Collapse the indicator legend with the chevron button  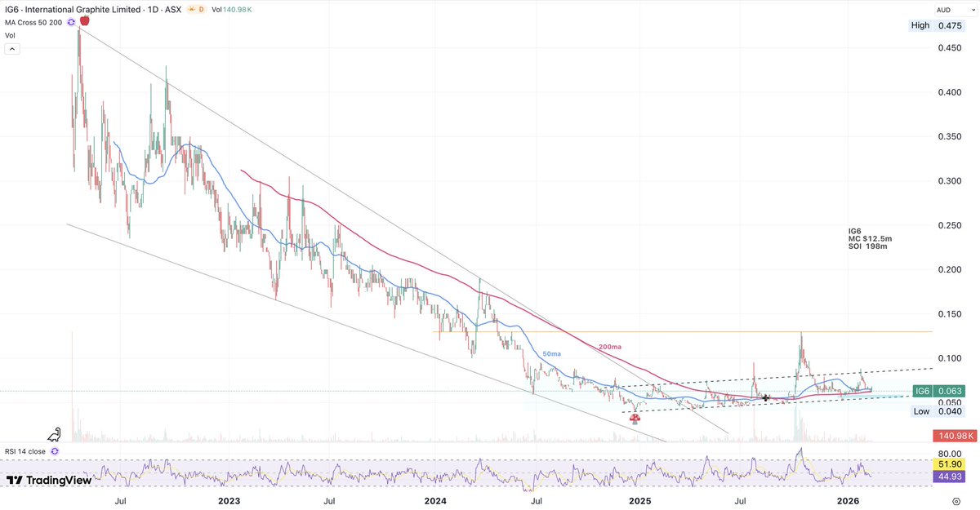(12, 49)
